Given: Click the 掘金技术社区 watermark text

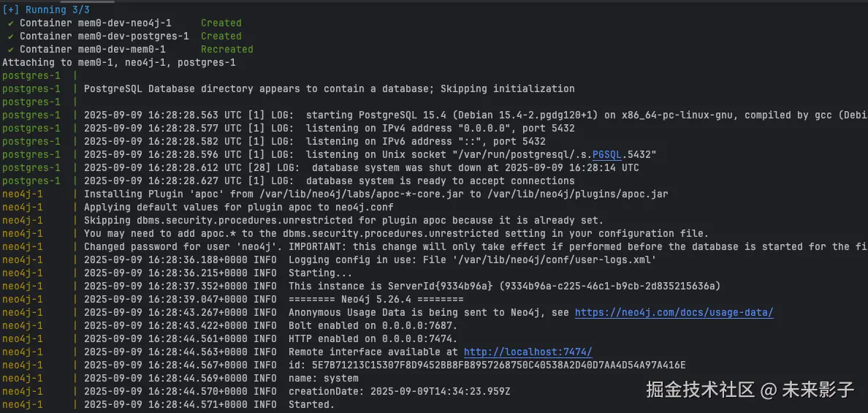Looking at the screenshot, I should (700, 390).
